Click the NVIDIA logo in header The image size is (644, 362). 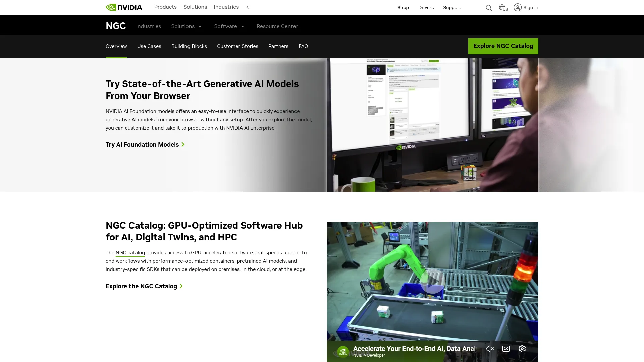coord(124,7)
